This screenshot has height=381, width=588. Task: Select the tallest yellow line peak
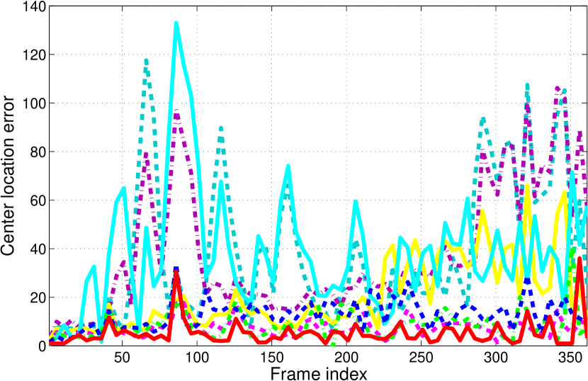(528, 187)
